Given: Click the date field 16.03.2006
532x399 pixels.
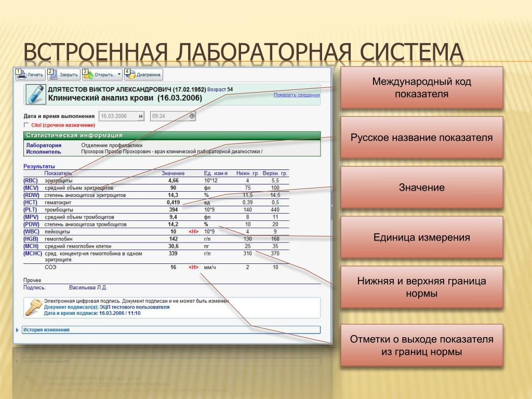Looking at the screenshot, I should [x=121, y=116].
